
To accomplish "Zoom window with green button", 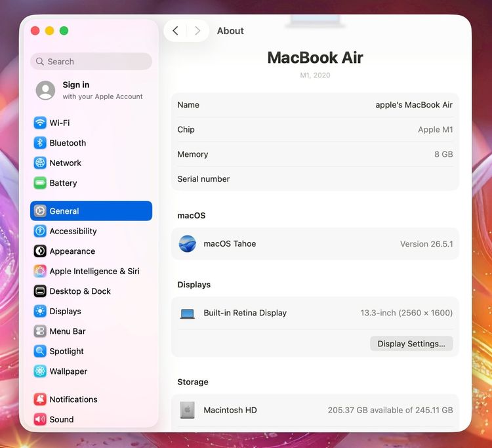I will click(64, 31).
